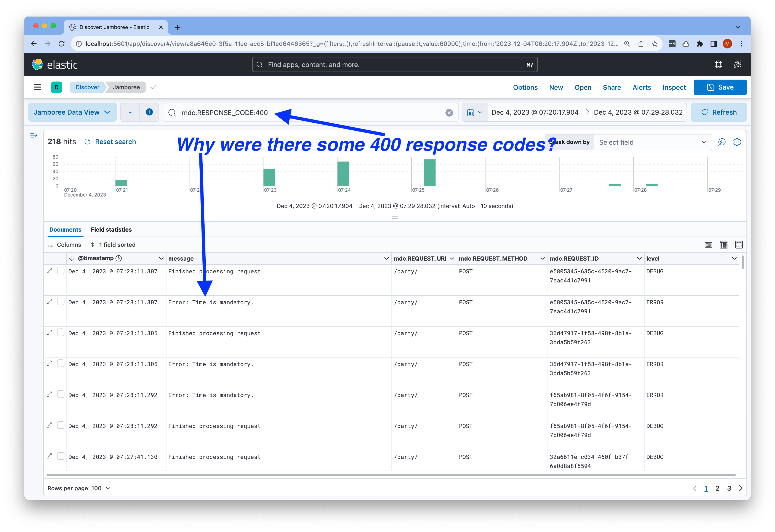Clear the search query with X icon
Viewport: 775px width, 532px height.
(449, 113)
